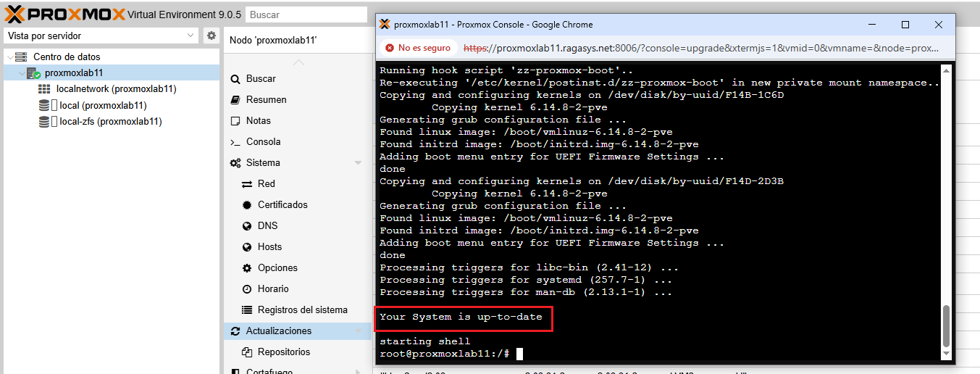This screenshot has height=374, width=980.
Task: Click the Hosts globe icon
Action: tap(247, 246)
